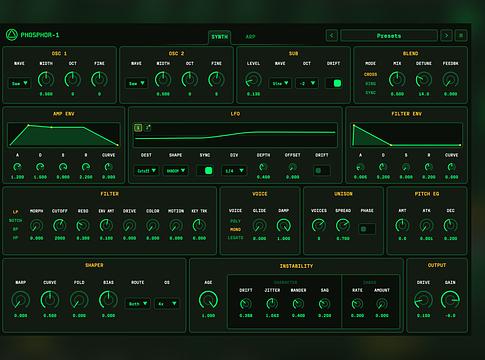The height and width of the screenshot is (360, 485).
Task: Toggle the Unison phase switch
Action: [367, 229]
